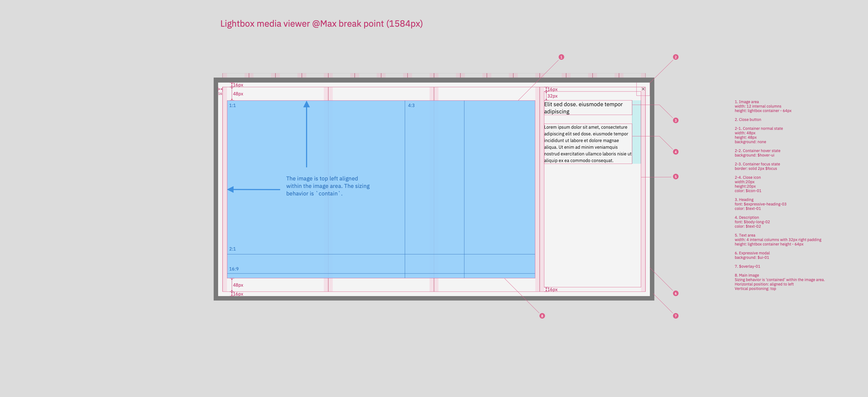Click the 'background: none' spec line
Viewport: 868px width, 397px height.
point(750,142)
